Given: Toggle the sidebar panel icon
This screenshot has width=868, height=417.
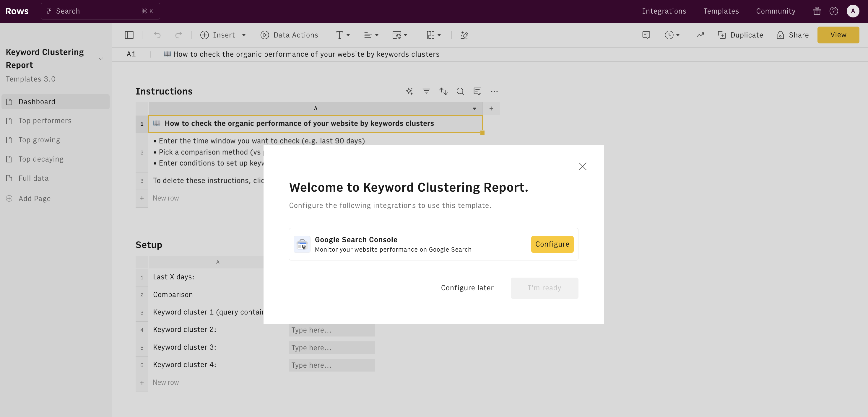Looking at the screenshot, I should pos(129,35).
